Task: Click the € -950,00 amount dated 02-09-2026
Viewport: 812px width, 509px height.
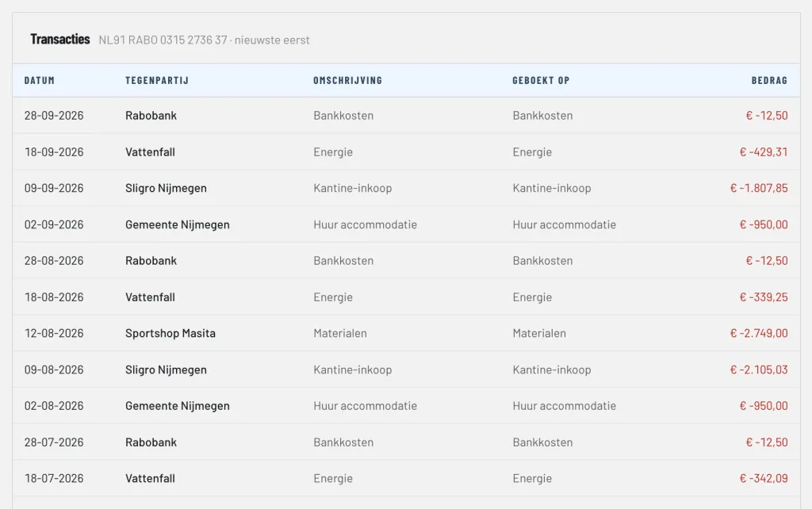Action: pos(764,224)
